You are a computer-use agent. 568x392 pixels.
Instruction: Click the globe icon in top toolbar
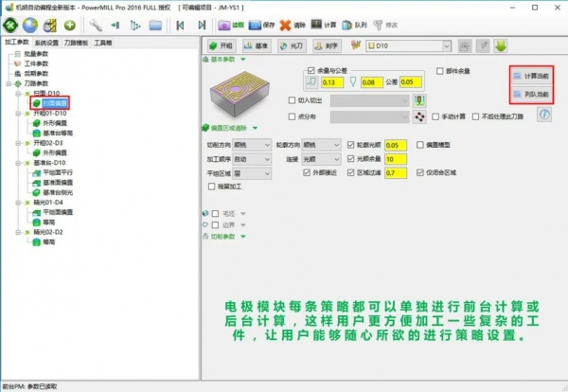[28, 24]
